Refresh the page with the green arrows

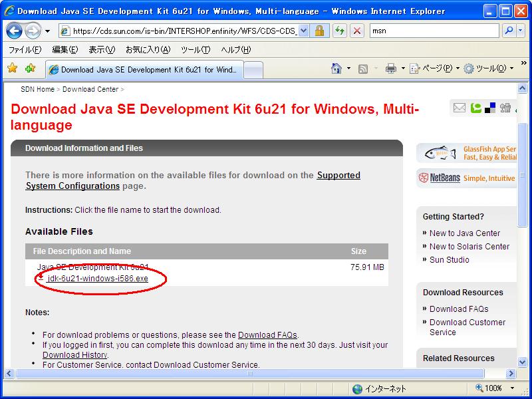[340, 31]
